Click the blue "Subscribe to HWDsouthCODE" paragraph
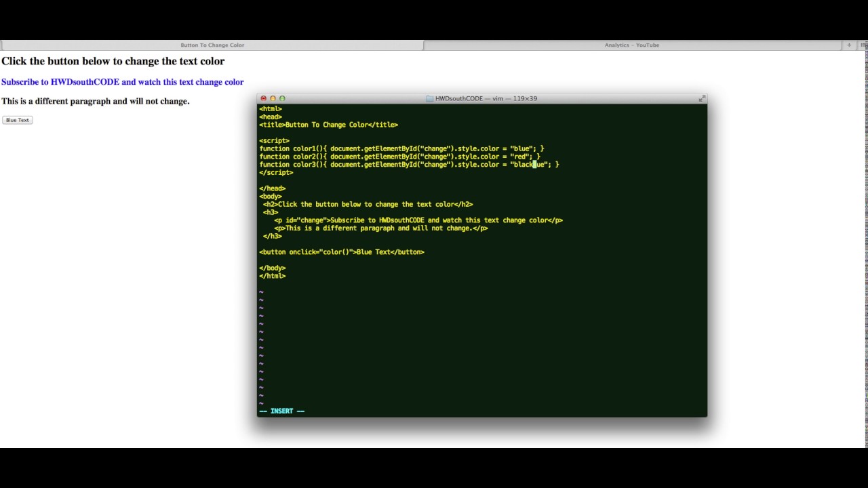Image resolution: width=868 pixels, height=488 pixels. coord(123,82)
